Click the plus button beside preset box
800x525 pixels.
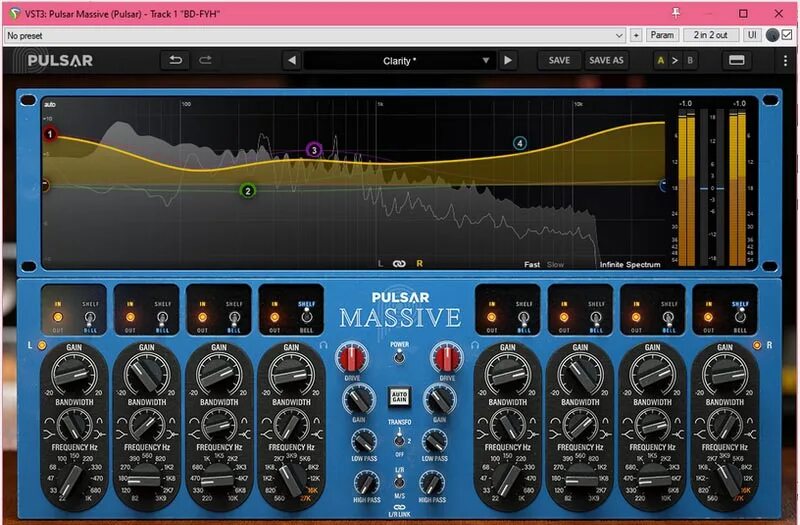[x=636, y=35]
